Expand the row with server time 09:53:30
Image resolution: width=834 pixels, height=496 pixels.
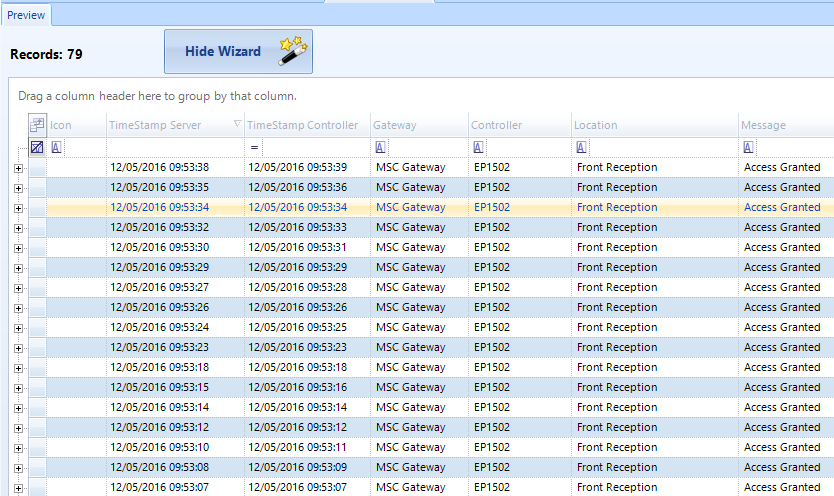19,248
